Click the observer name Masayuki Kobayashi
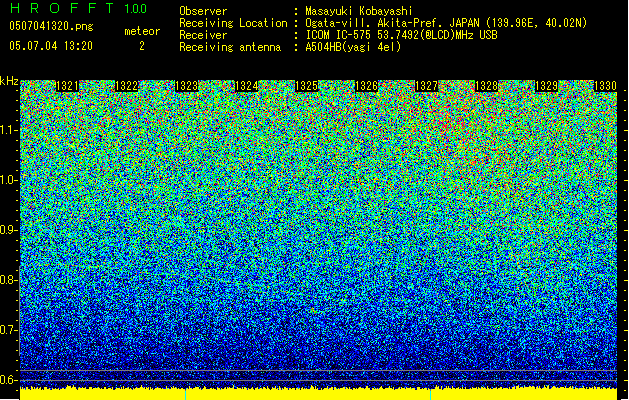This screenshot has height=400, width=629. 359,11
